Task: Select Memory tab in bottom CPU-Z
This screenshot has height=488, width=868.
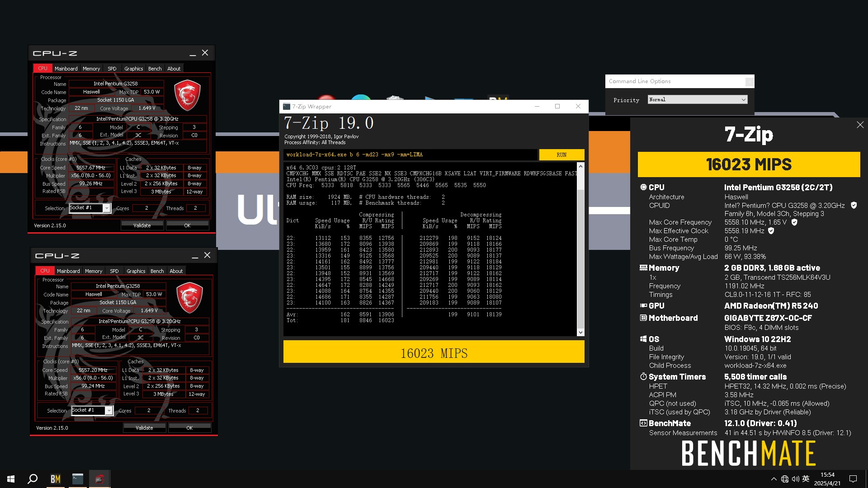Action: (x=94, y=271)
